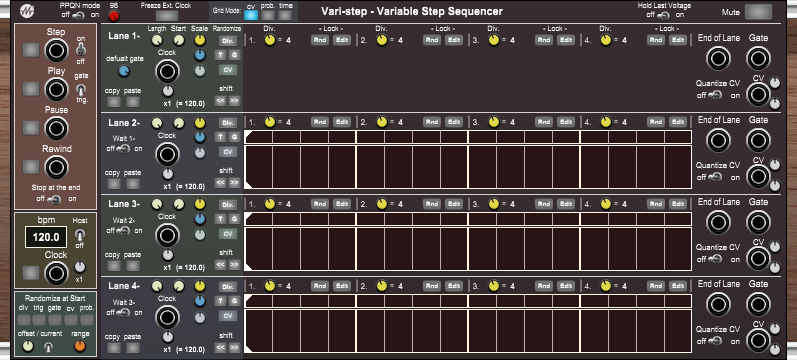Enable Randomize at Start trig button
Image resolution: width=797 pixels, height=360 pixels.
point(39,320)
